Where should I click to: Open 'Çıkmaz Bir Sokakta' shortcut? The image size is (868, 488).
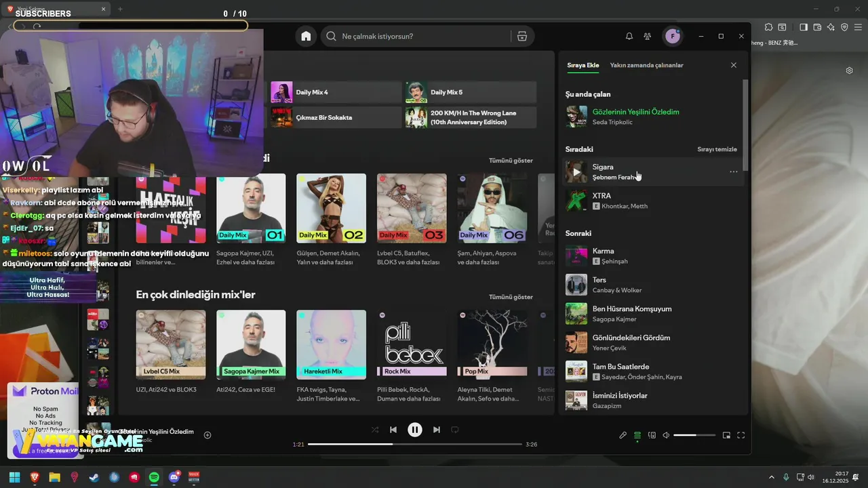click(x=336, y=117)
